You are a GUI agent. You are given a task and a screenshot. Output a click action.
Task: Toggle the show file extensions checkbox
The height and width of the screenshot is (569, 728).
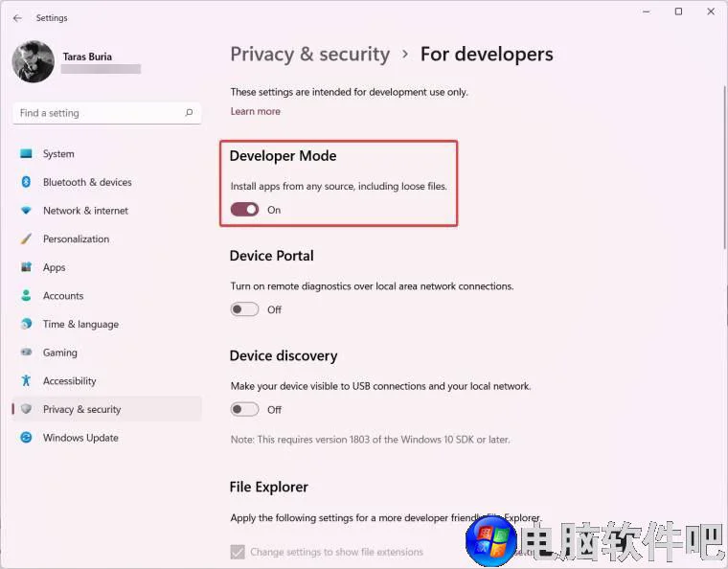[x=238, y=552]
